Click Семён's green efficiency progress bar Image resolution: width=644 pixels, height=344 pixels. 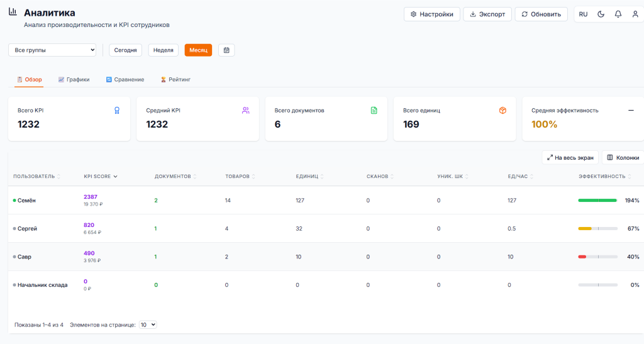coord(597,201)
